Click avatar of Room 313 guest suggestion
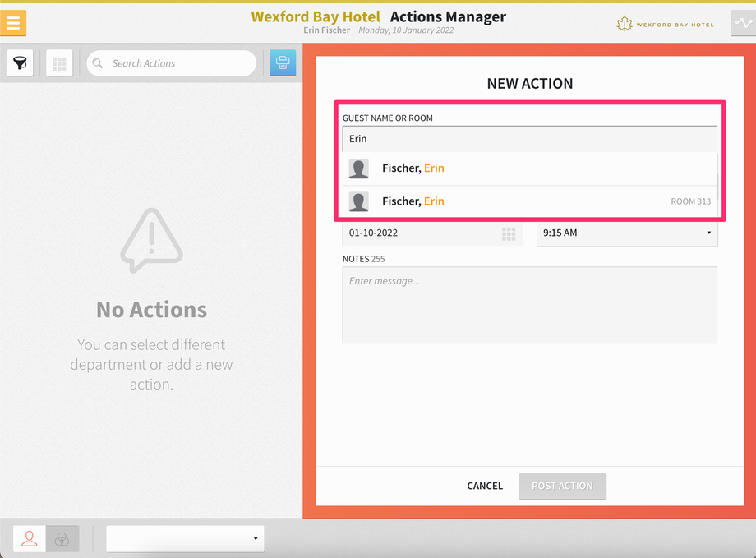Image resolution: width=756 pixels, height=558 pixels. 359,201
